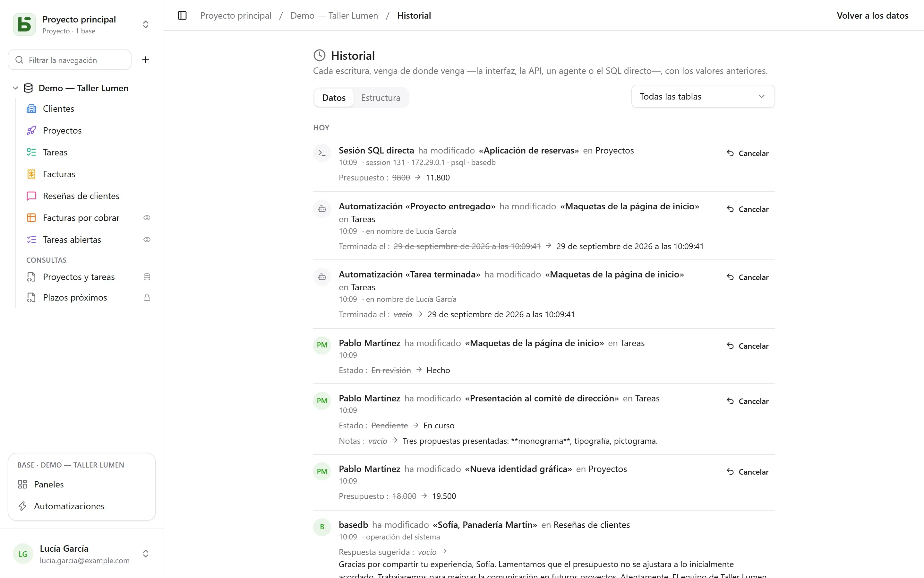Select the Datos tab
The width and height of the screenshot is (924, 578).
click(334, 98)
